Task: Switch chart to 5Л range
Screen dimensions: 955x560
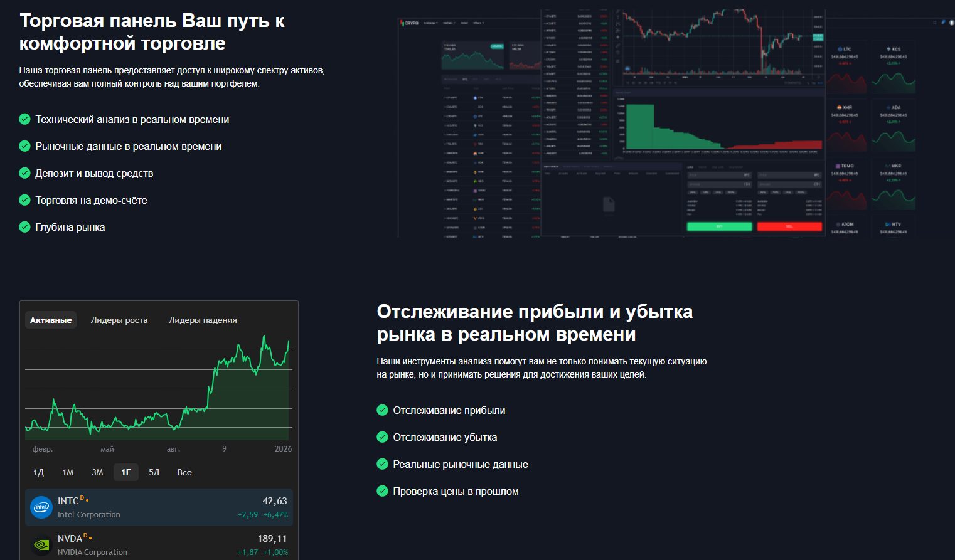Action: click(x=154, y=472)
